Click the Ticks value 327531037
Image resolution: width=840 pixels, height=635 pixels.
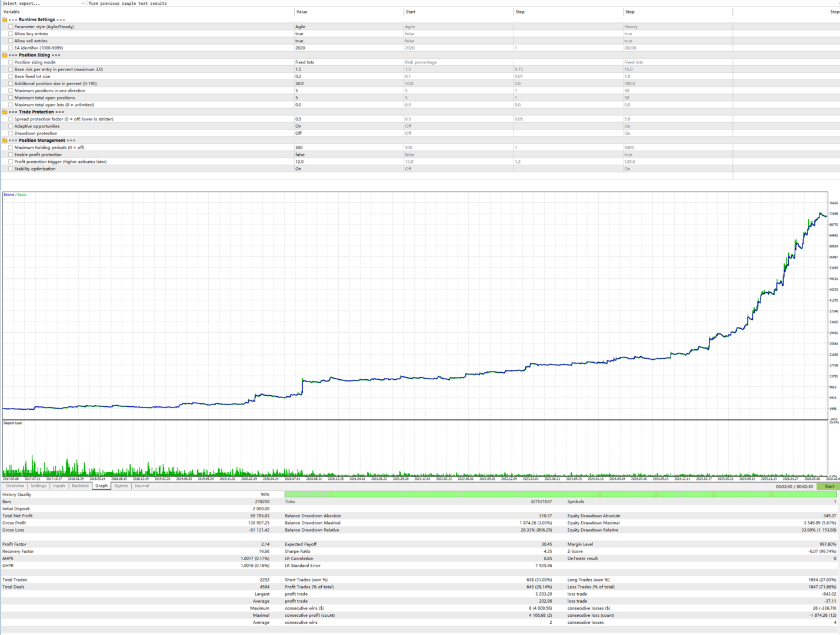(x=541, y=502)
